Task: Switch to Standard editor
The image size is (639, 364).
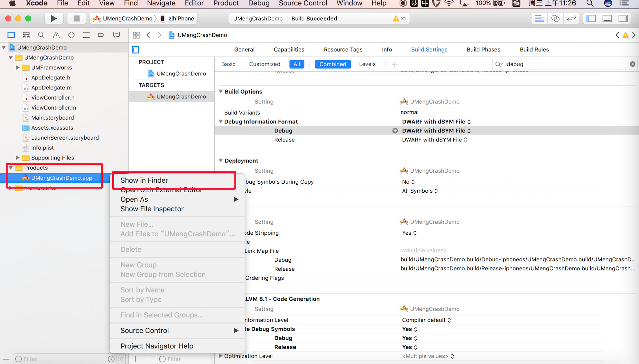Action: click(x=539, y=19)
